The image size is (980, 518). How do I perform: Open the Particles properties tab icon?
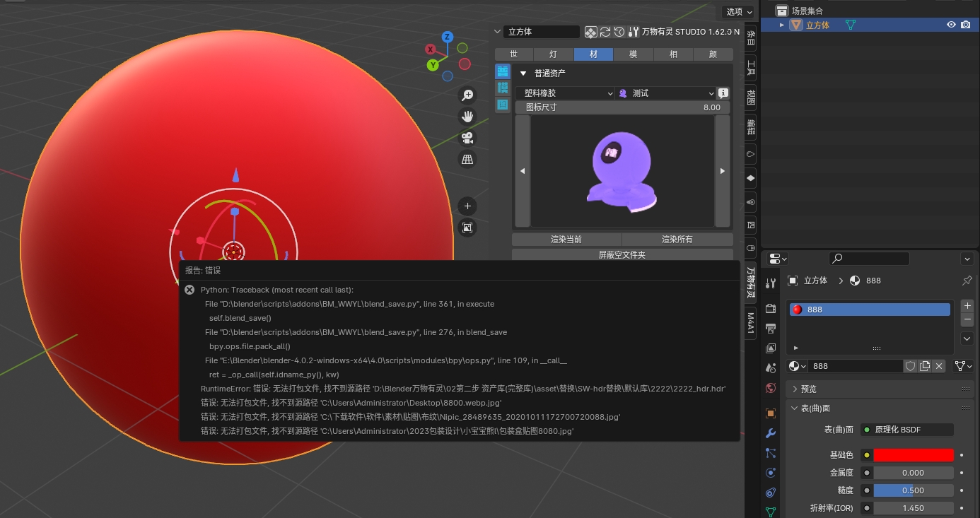pyautogui.click(x=771, y=452)
